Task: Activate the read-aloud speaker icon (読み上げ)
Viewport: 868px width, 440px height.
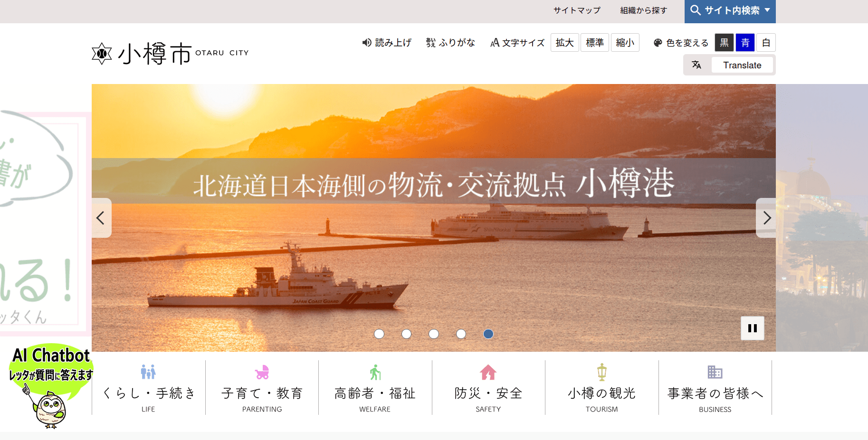Action: 367,43
